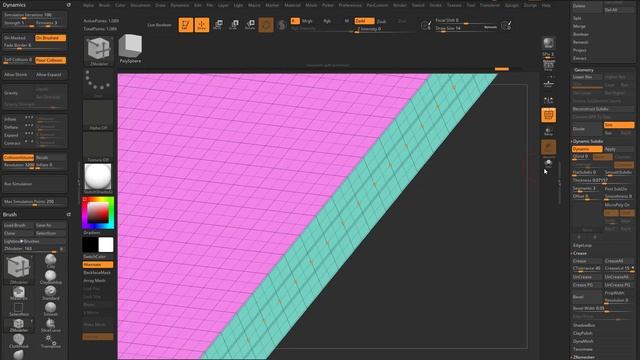Click the brush icon beside Focal Shift
The image size is (640, 360).
426,25
